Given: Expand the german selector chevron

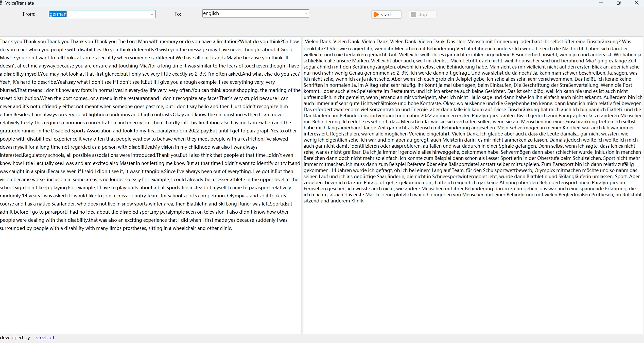Looking at the screenshot, I should pos(152,14).
